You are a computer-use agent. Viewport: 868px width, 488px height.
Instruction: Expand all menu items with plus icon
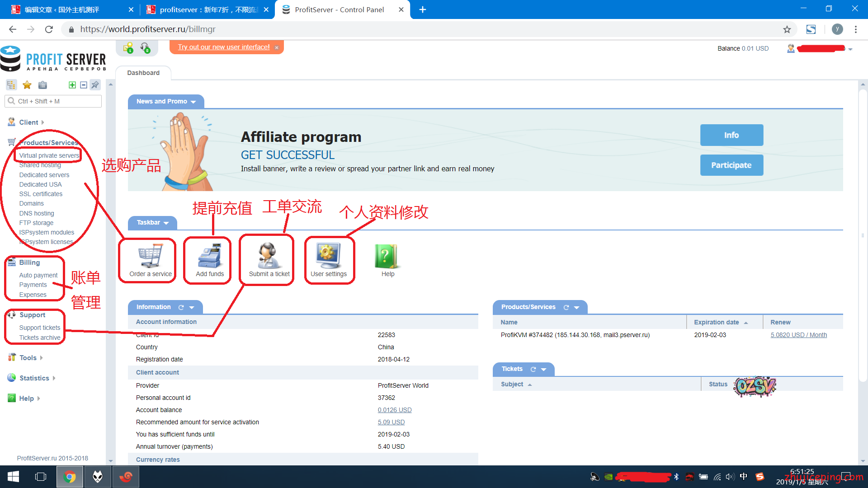72,85
